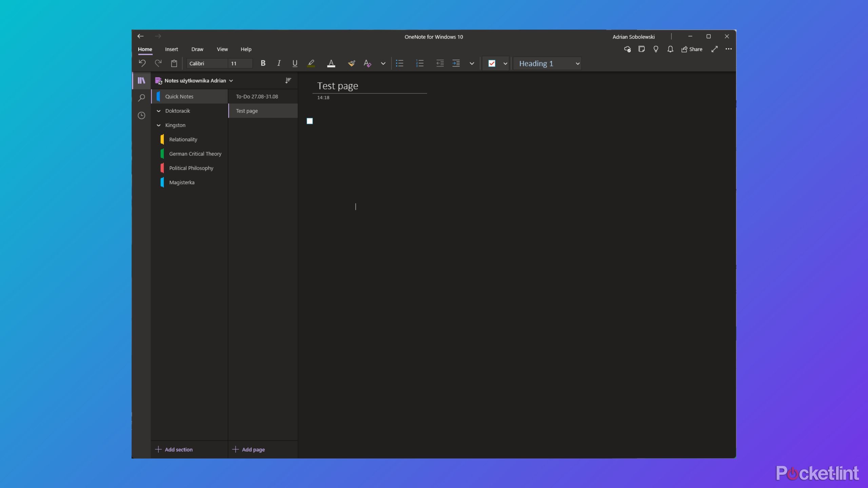The image size is (868, 488).
Task: Open the Insert tab
Action: click(171, 49)
